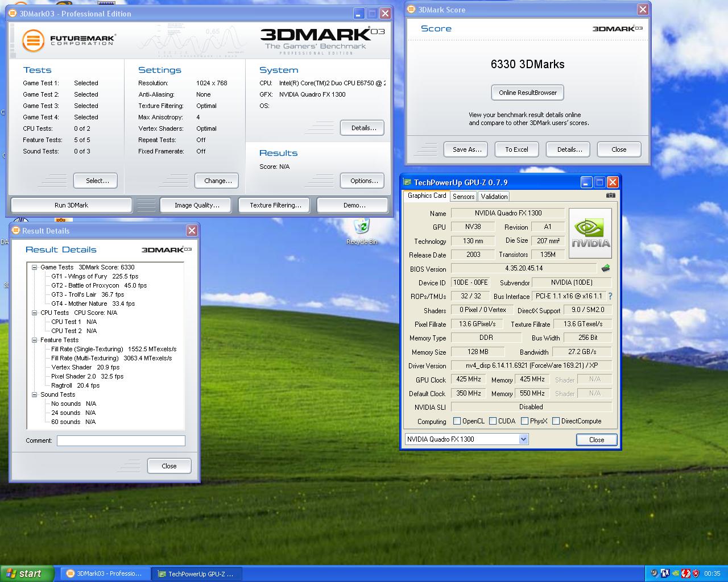
Task: Select GT4 - Mother Nature result row
Action: click(93, 304)
